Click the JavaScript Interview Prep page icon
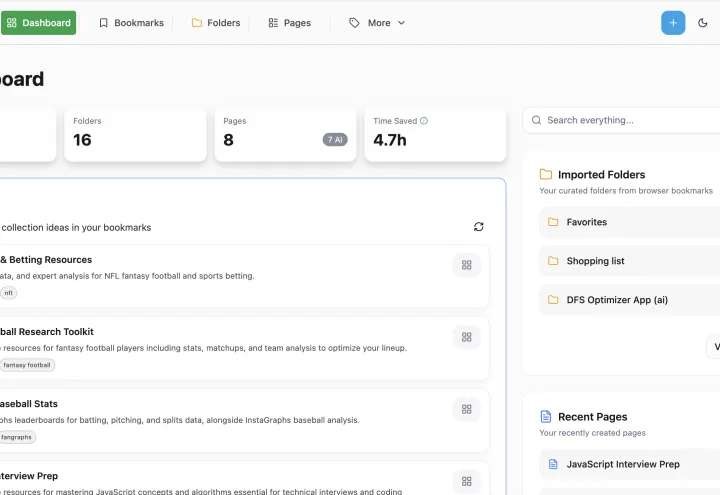The width and height of the screenshot is (720, 495). point(553,464)
